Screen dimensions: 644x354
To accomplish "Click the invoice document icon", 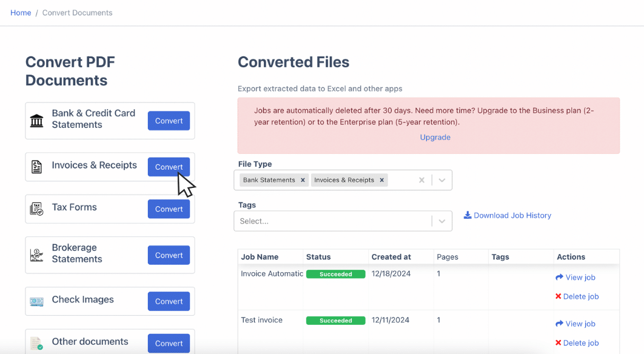I will point(36,167).
